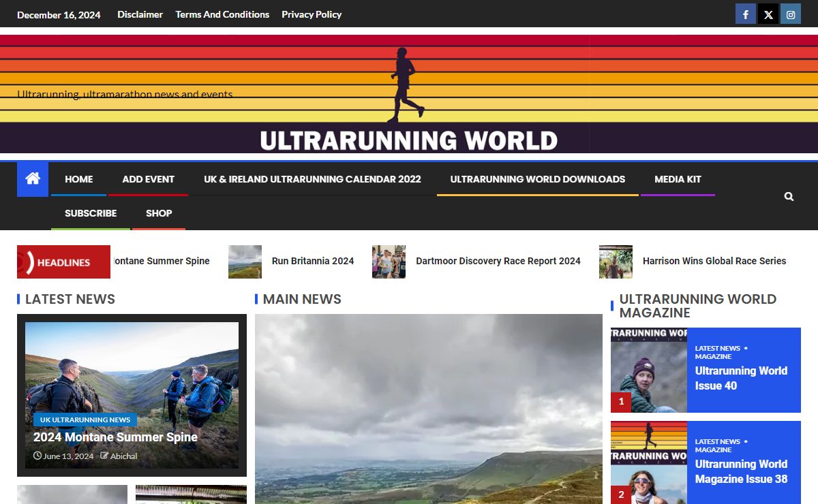
Task: Open the Add Event menu item
Action: tap(148, 179)
